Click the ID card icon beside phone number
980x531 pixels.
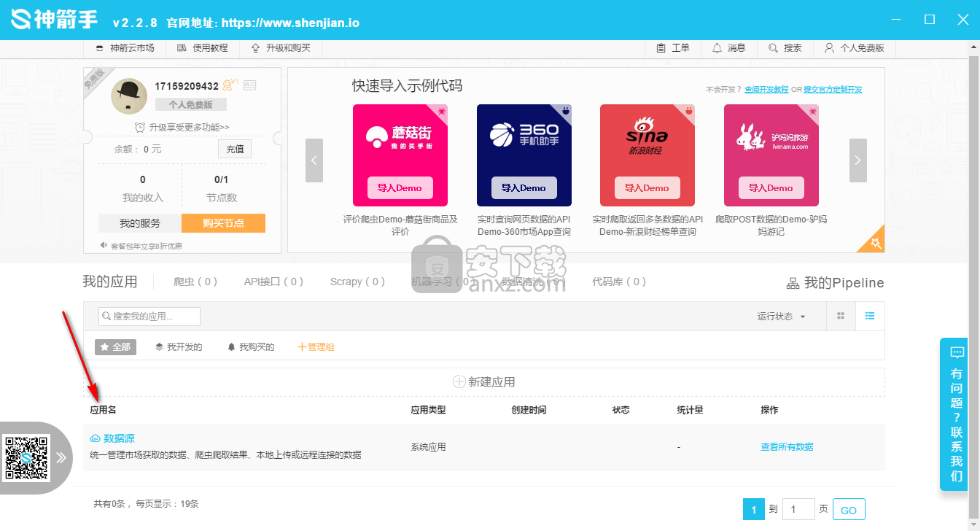click(250, 85)
